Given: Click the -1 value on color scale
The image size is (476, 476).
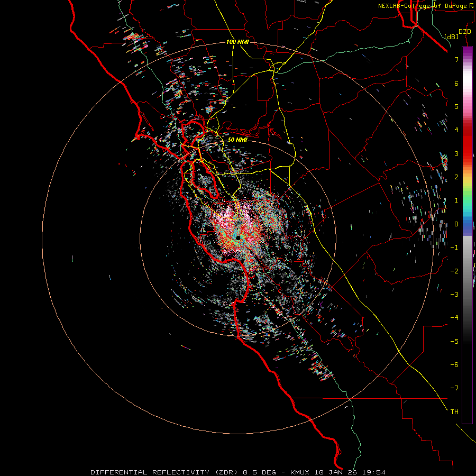Looking at the screenshot, I should (454, 248).
